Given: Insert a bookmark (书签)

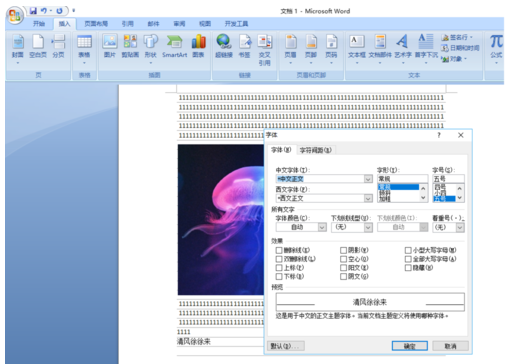Looking at the screenshot, I should 244,47.
